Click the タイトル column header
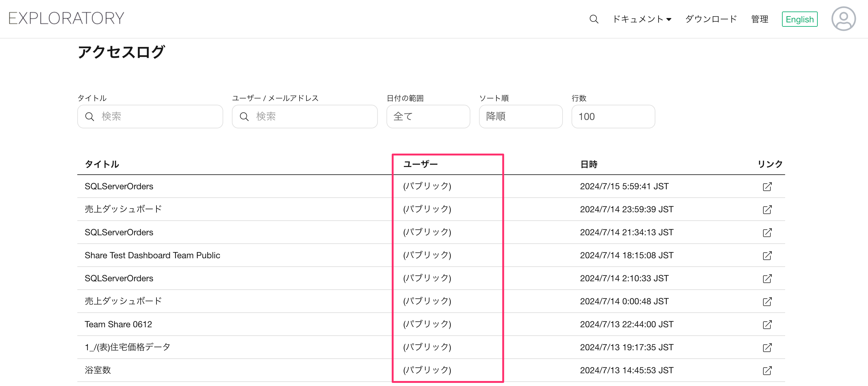Screen dimensions: 868x386 point(102,164)
